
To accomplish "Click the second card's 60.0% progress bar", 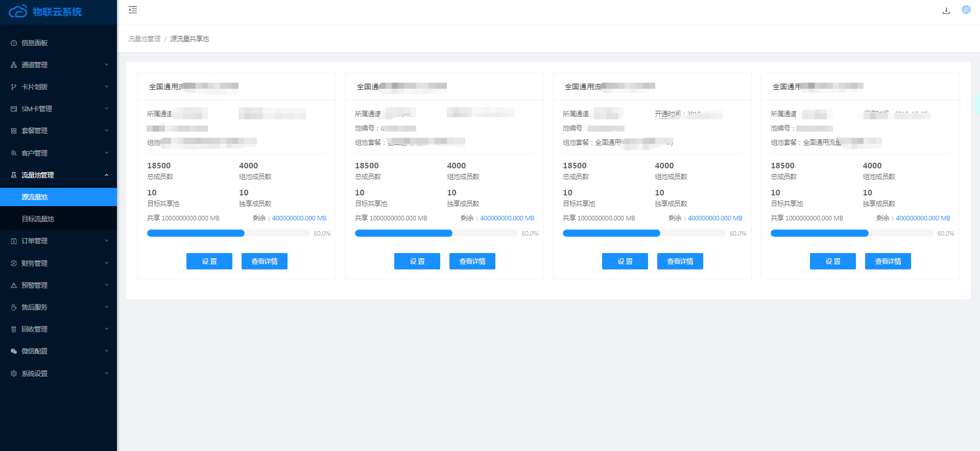I will coord(436,233).
